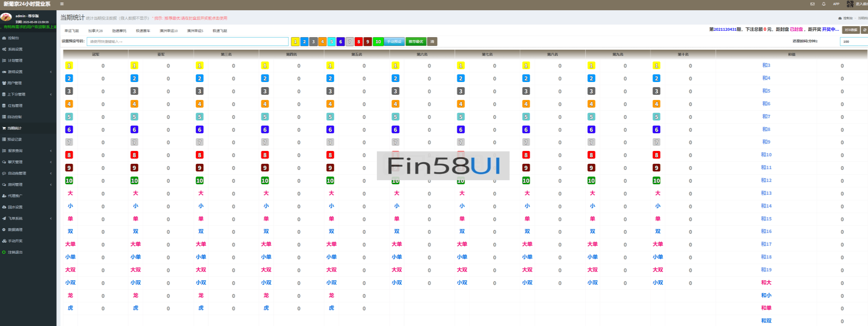The width and height of the screenshot is (868, 326).
Task: Click the 手动预设 button
Action: 394,42
